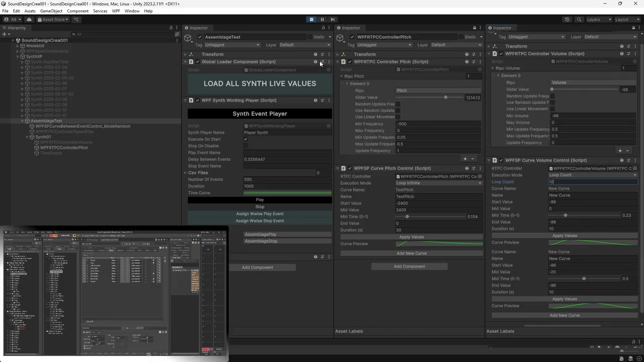Open Hierarchy search in window icon
Viewport: 644px width, 362px height.
[177, 34]
